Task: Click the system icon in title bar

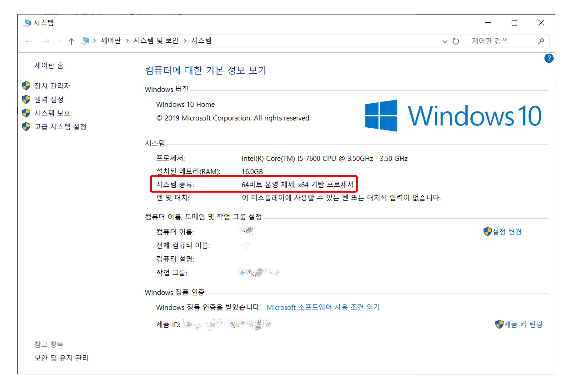Action: [x=27, y=23]
